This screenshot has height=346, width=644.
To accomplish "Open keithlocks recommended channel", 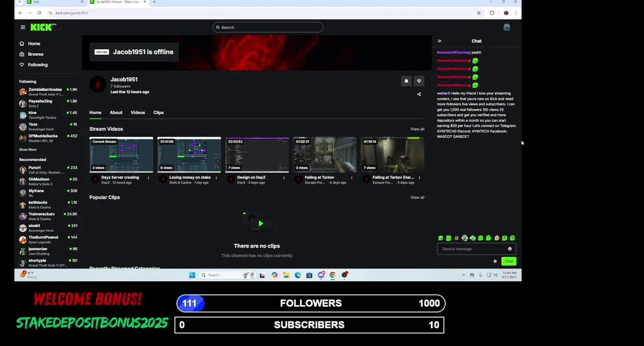I will point(48,205).
